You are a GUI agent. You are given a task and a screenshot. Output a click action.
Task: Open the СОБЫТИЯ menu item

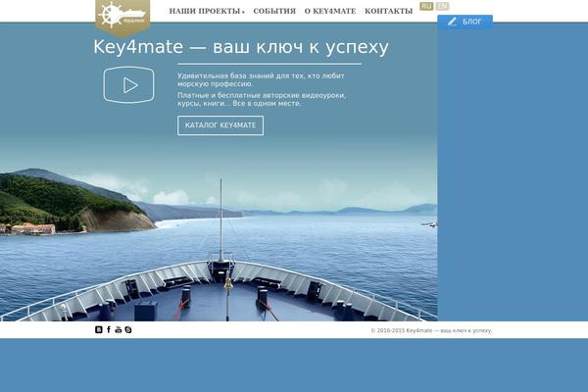(x=274, y=11)
